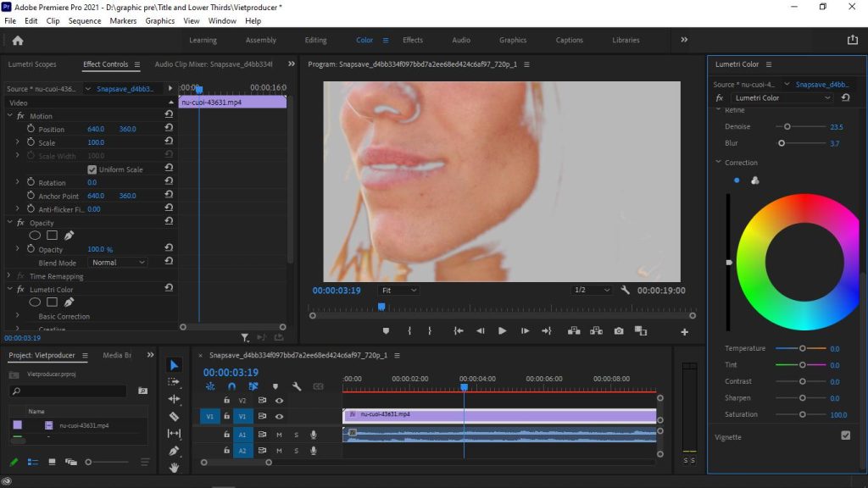The width and height of the screenshot is (868, 488).
Task: Toggle track output visibility eye on track V1
Action: (280, 416)
